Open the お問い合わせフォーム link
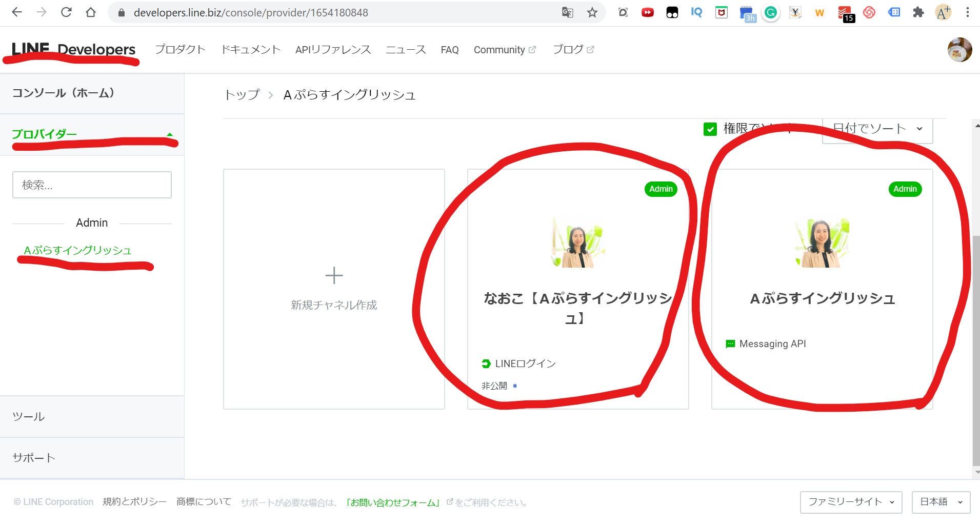Image resolution: width=980 pixels, height=525 pixels. tap(393, 502)
